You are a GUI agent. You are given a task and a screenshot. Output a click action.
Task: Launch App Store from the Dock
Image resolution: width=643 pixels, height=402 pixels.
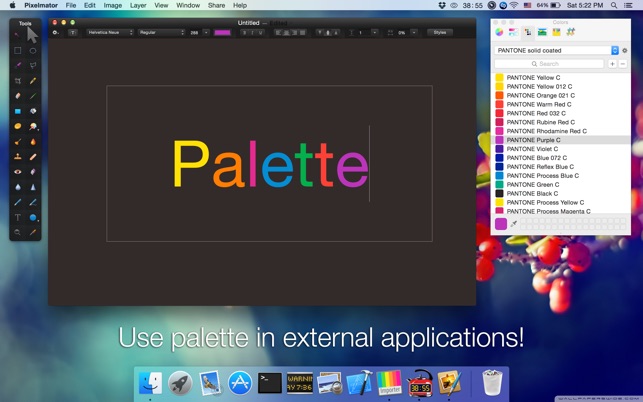[240, 383]
